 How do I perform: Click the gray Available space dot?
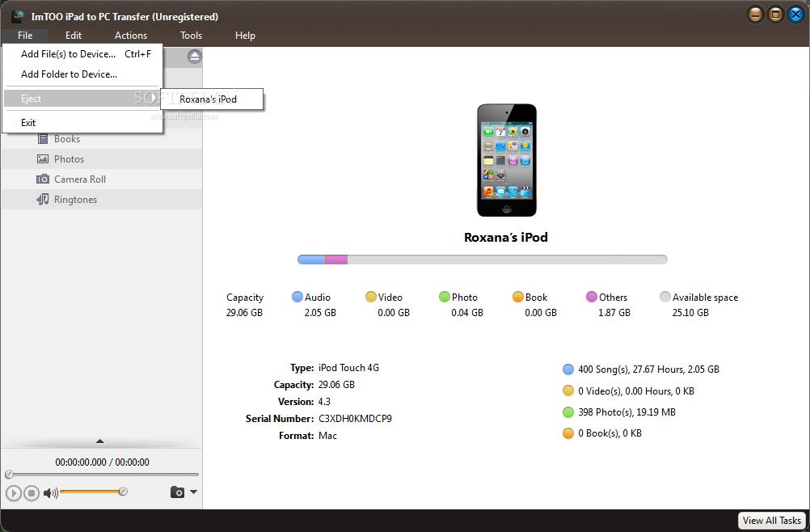pyautogui.click(x=665, y=297)
